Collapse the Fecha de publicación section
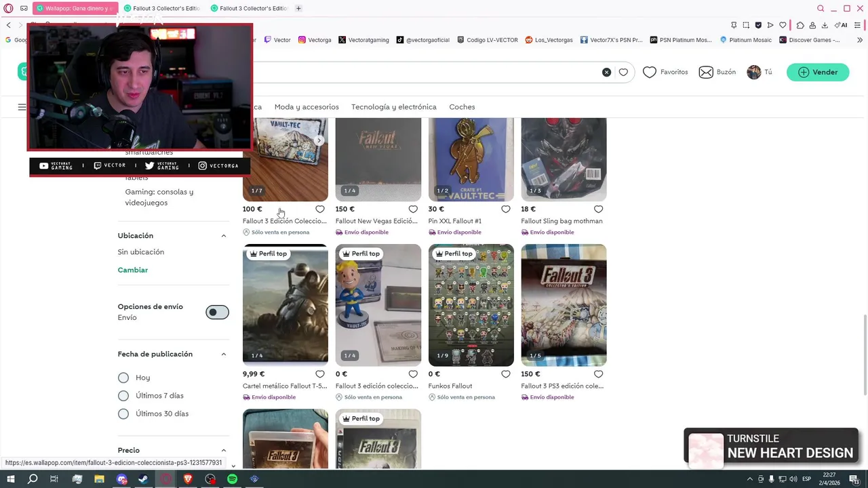The width and height of the screenshot is (868, 488). (x=224, y=354)
